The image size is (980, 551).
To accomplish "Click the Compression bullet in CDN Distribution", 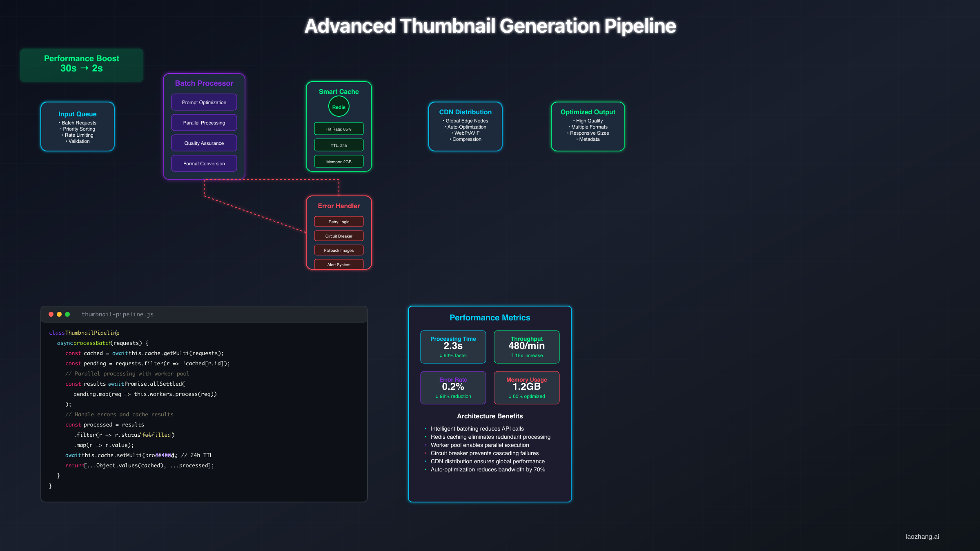I will tap(465, 139).
